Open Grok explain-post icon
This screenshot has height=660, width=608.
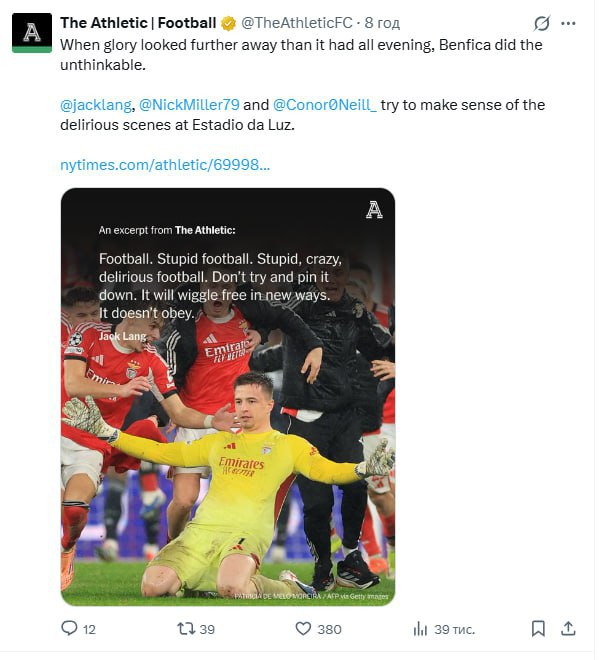(542, 23)
